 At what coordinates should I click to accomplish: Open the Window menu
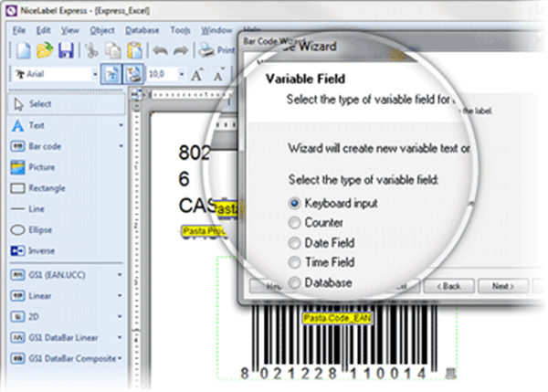216,30
